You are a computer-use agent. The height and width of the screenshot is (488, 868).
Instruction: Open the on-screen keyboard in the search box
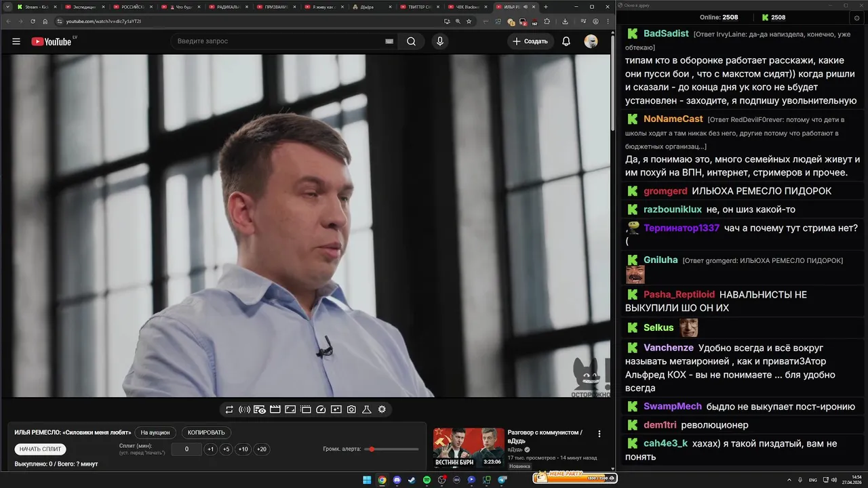point(389,41)
